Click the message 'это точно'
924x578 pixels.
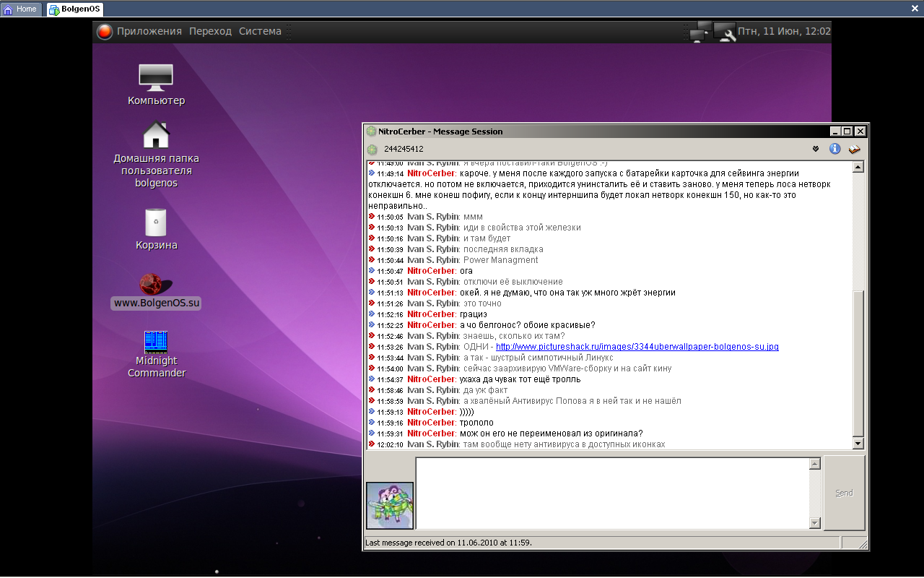[482, 303]
